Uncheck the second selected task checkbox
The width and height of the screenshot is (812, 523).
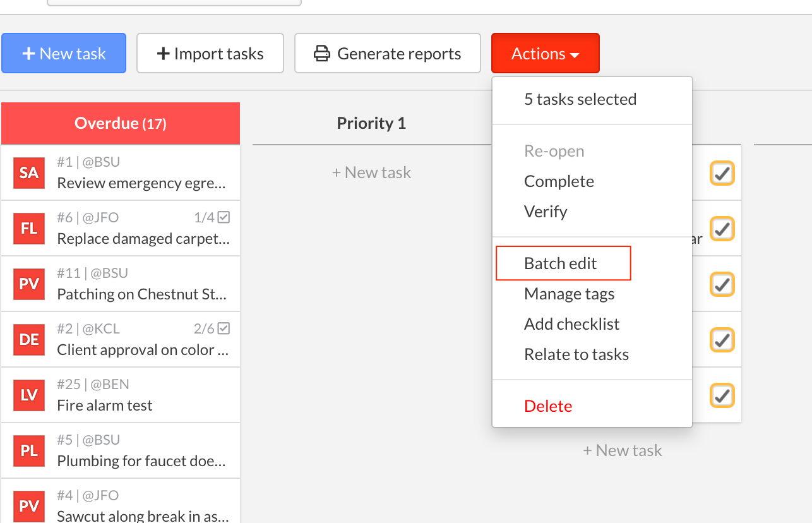(722, 229)
